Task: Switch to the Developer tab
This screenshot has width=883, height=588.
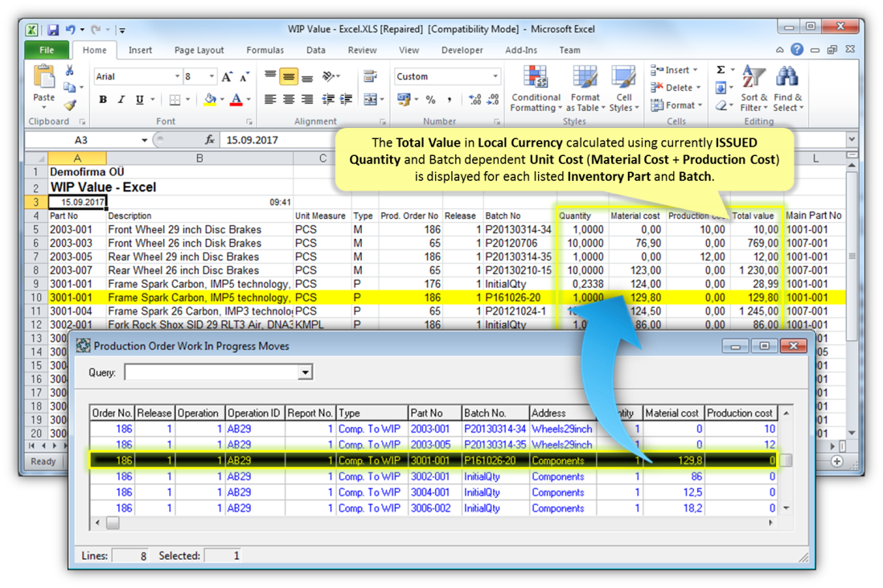Action: (462, 50)
